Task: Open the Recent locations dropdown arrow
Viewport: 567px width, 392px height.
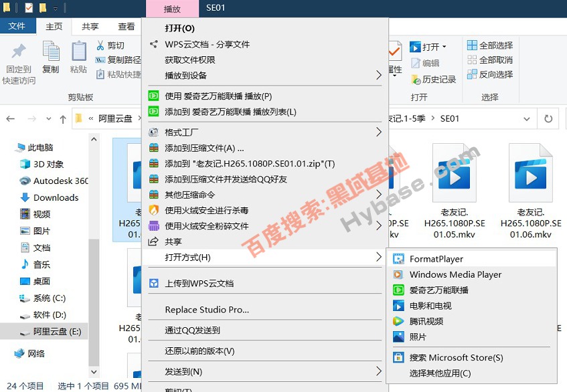Action: pos(48,118)
